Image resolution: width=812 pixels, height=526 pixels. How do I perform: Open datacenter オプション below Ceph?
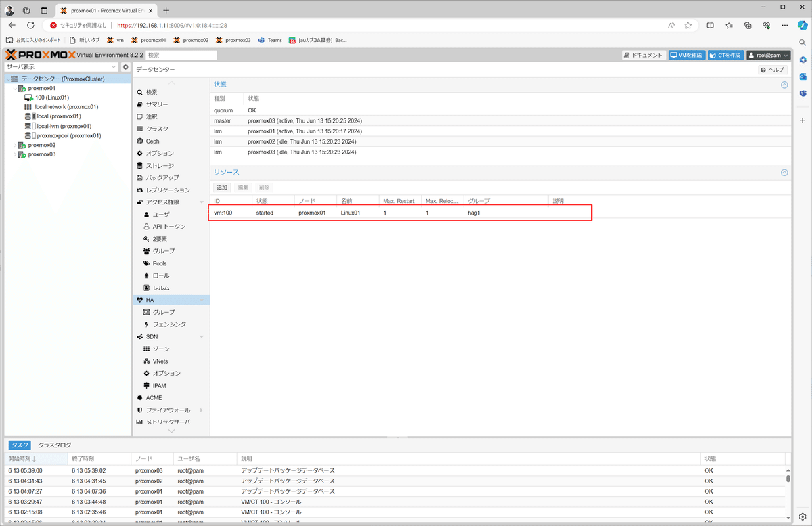tap(160, 153)
